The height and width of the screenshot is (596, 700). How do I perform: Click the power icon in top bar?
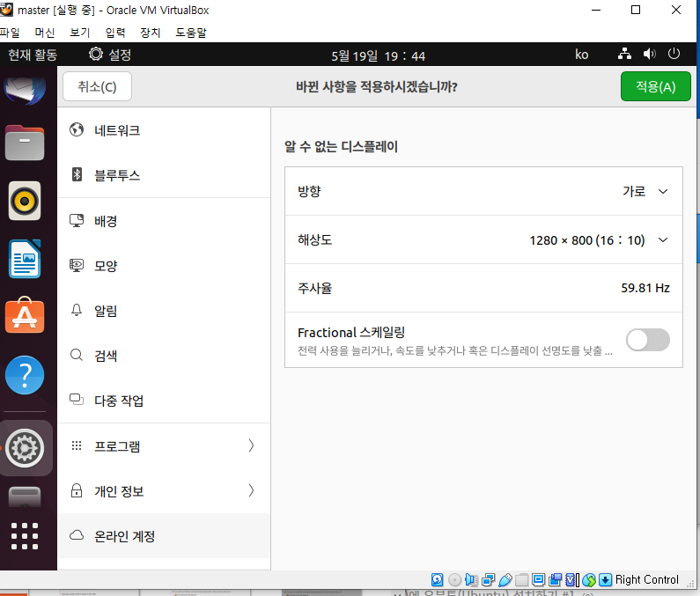tap(674, 54)
